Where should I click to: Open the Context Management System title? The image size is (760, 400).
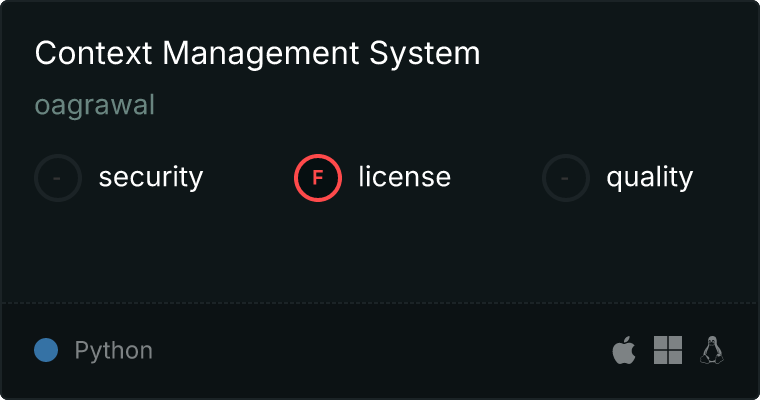pyautogui.click(x=257, y=54)
